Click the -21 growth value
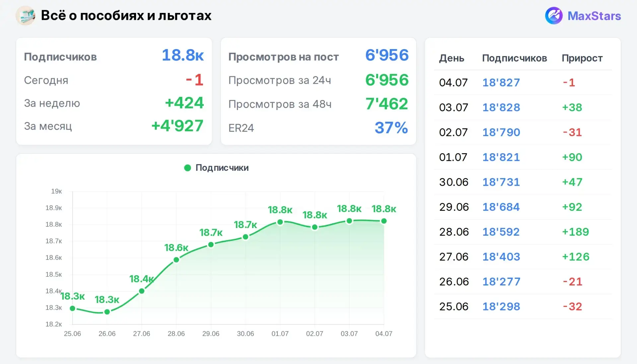637x364 pixels. [572, 281]
